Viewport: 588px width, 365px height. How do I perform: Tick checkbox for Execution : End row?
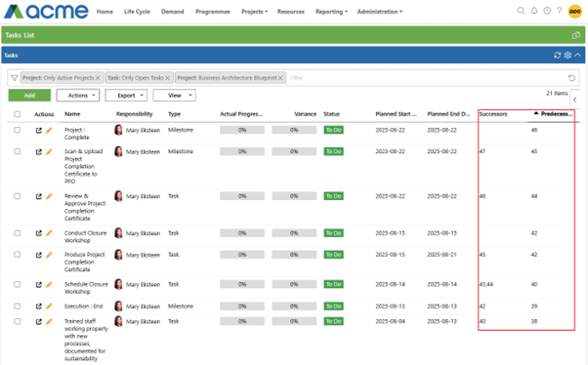click(x=18, y=306)
